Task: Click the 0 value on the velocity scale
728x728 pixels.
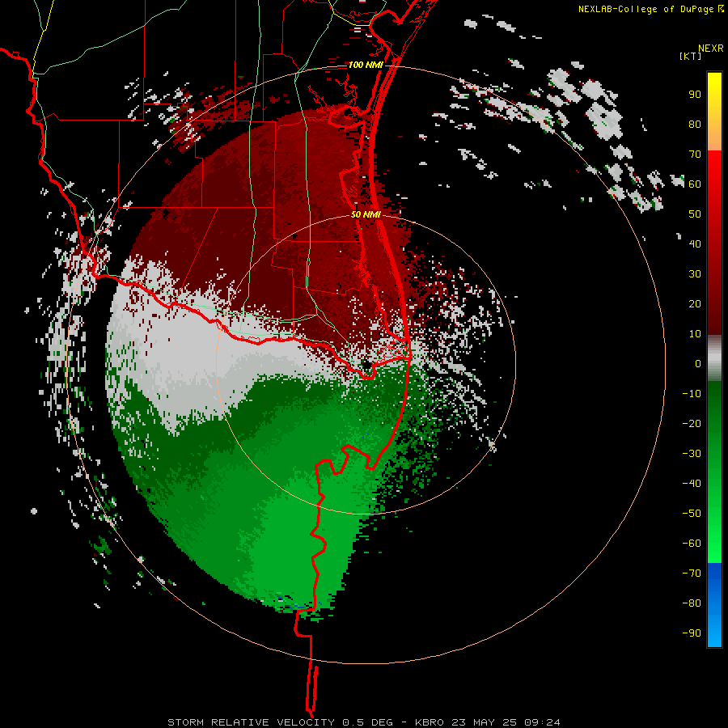Action: (698, 364)
